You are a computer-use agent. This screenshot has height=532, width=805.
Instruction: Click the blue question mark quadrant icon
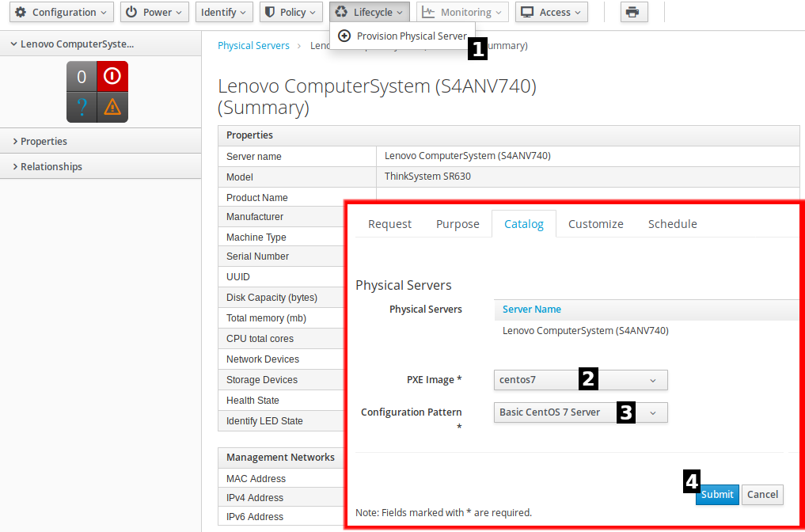[x=82, y=107]
